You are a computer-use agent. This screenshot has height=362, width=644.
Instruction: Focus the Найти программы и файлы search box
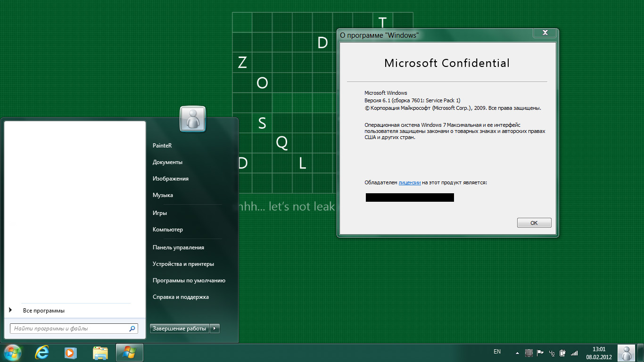click(x=74, y=329)
